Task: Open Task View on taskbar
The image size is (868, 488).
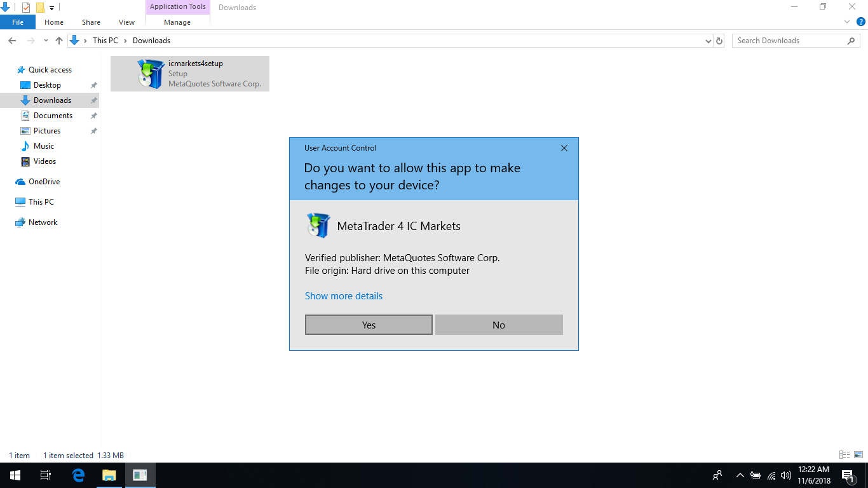Action: (46, 475)
